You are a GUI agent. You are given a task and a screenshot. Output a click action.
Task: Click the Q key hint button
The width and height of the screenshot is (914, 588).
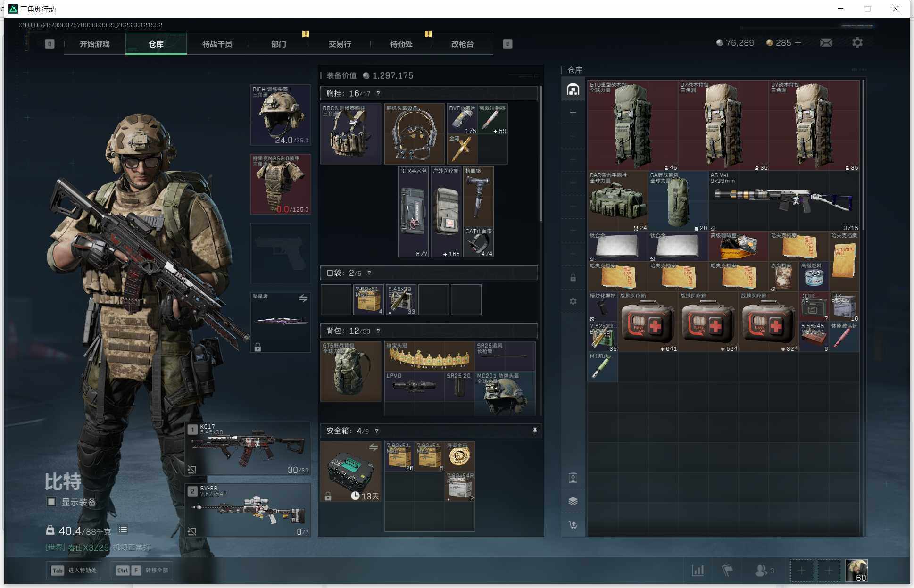(50, 44)
